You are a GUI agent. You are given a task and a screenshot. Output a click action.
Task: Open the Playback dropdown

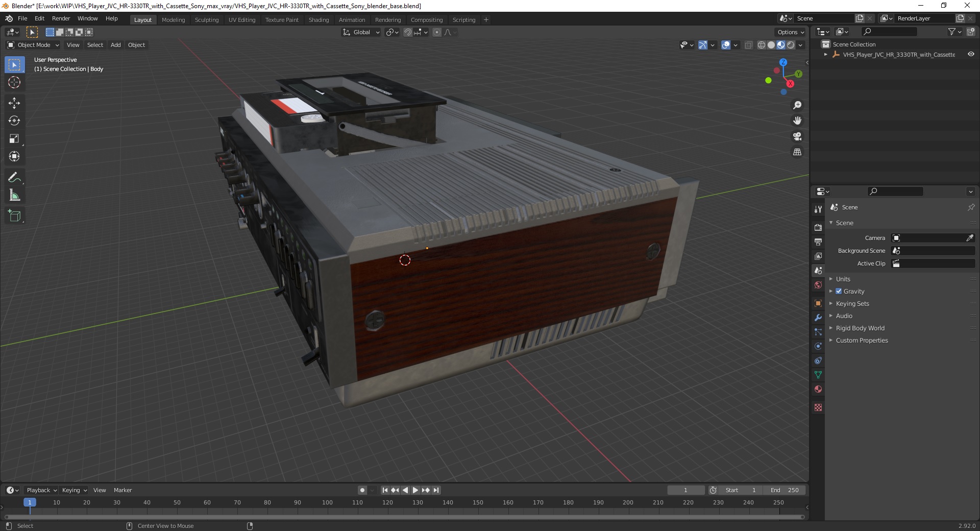41,490
